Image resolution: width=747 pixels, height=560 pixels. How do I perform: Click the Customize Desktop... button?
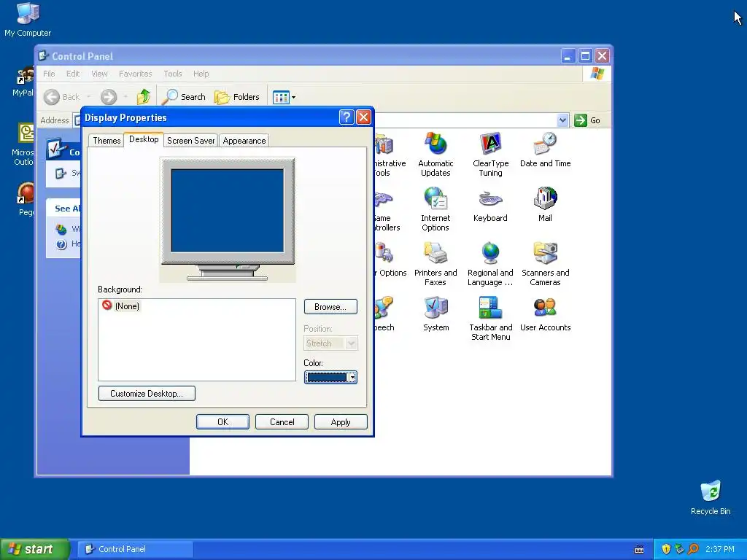(147, 393)
